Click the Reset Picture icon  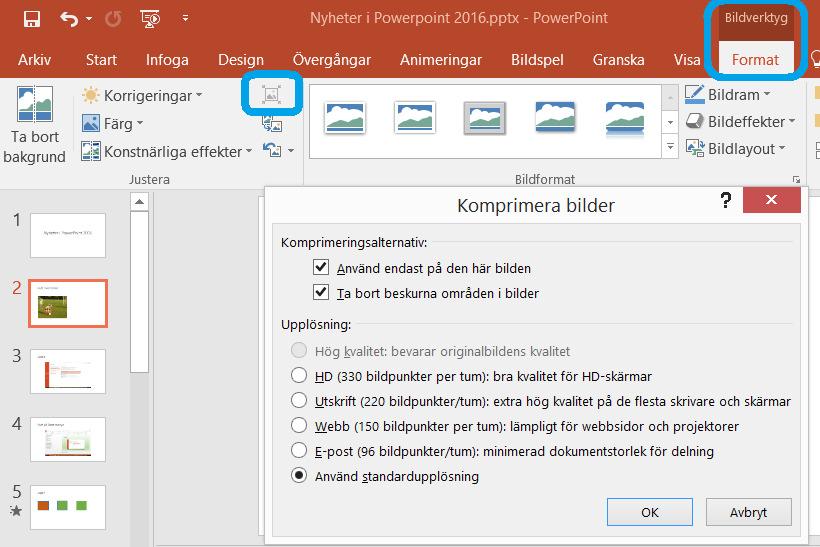click(x=272, y=151)
